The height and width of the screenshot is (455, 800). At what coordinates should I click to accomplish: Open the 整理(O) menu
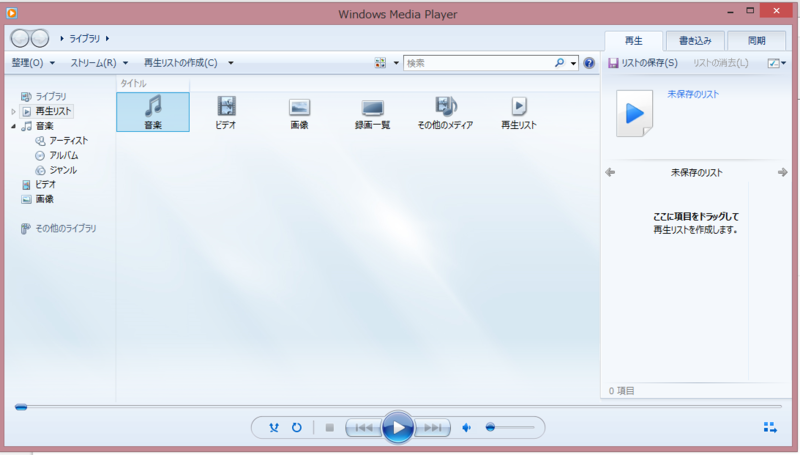(33, 63)
